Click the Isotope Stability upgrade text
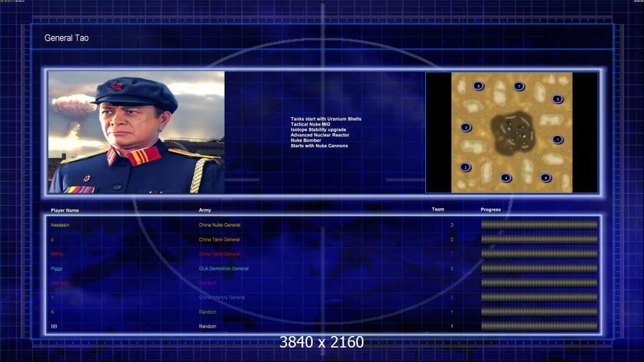This screenshot has height=362, width=644. [318, 130]
